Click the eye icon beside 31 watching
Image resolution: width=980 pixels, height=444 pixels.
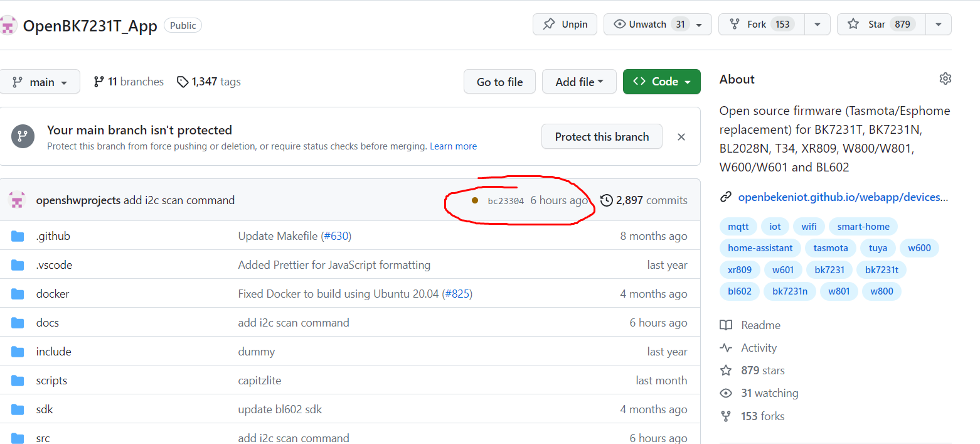pyautogui.click(x=726, y=393)
